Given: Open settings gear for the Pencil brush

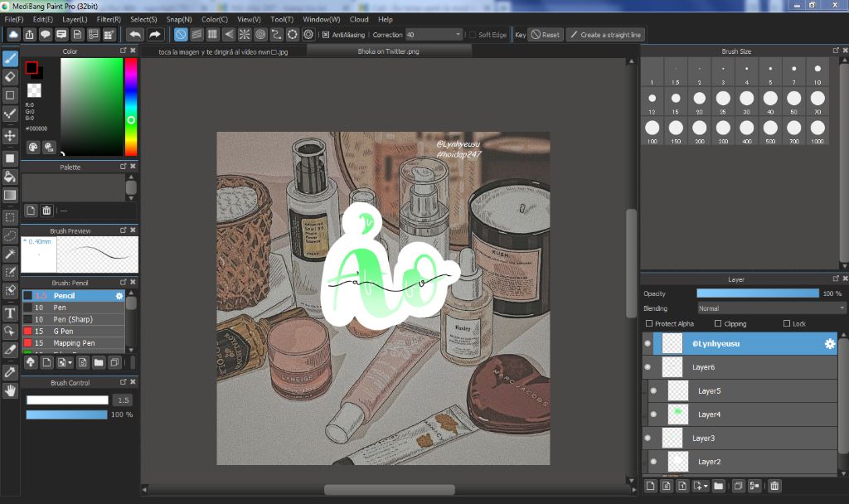Looking at the screenshot, I should coord(119,296).
